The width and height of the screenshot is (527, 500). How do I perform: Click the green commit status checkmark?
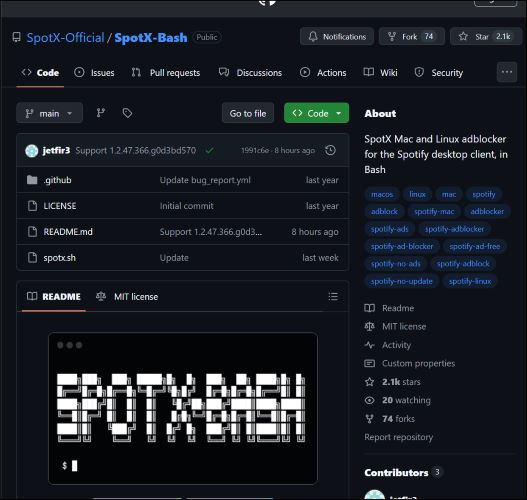pos(209,150)
